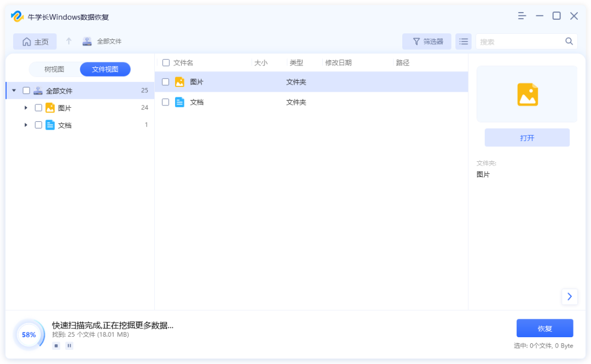591x364 pixels.
Task: Open the 筛选器 filter button
Action: click(x=427, y=42)
